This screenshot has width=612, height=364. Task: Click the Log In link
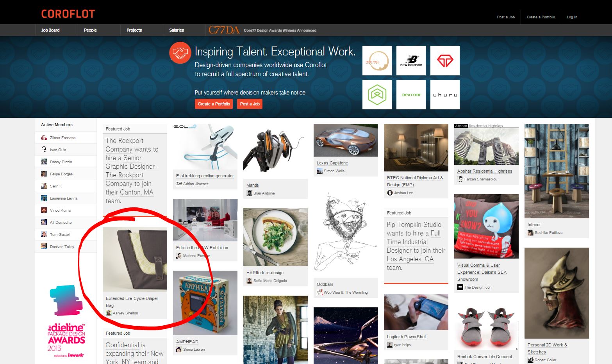tap(572, 17)
